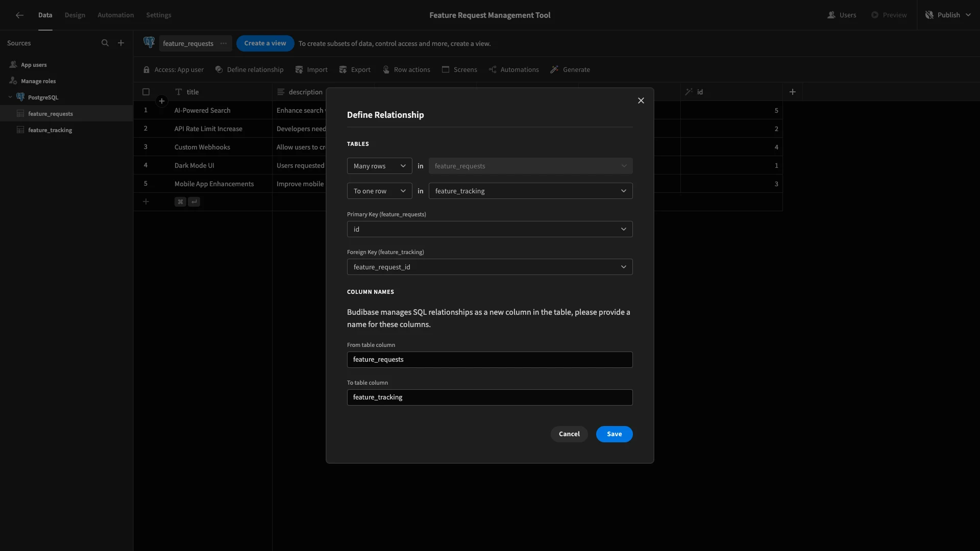Screen dimensions: 980x551
Task: Open Export toolbar item
Action: pos(355,70)
